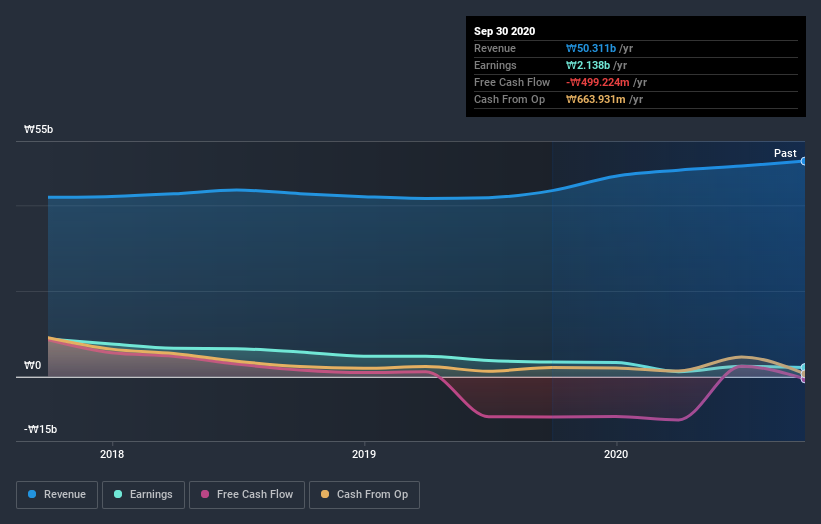
Task: Click the ₩2.138b earnings value
Action: coord(587,65)
